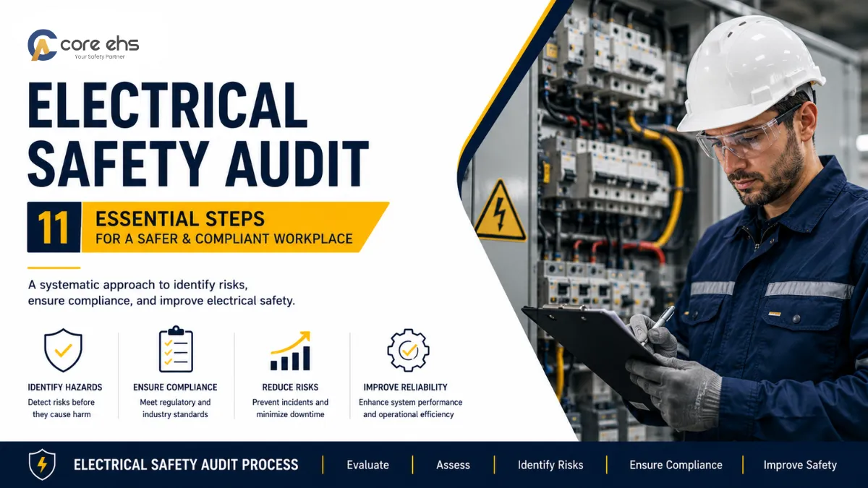
Task: Select 'Identify Risks' in the footer bar
Action: [x=550, y=465]
